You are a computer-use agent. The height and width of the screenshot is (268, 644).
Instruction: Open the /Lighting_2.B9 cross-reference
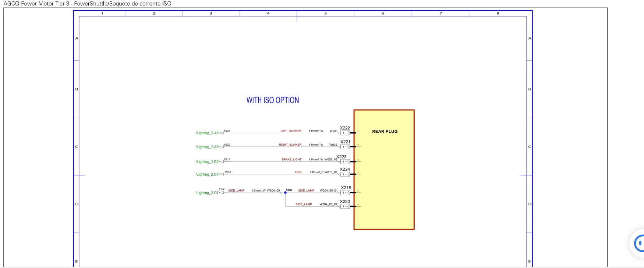[207, 162]
